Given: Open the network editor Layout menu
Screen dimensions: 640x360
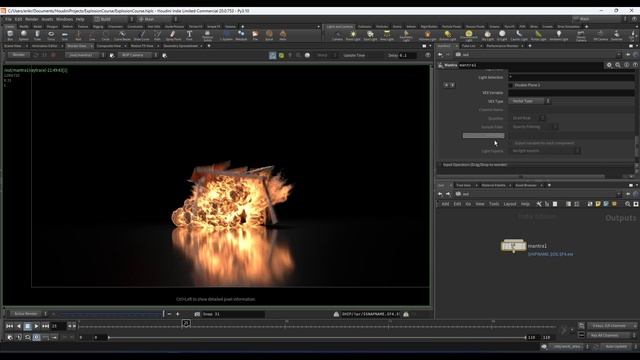Looking at the screenshot, I should [x=509, y=204].
